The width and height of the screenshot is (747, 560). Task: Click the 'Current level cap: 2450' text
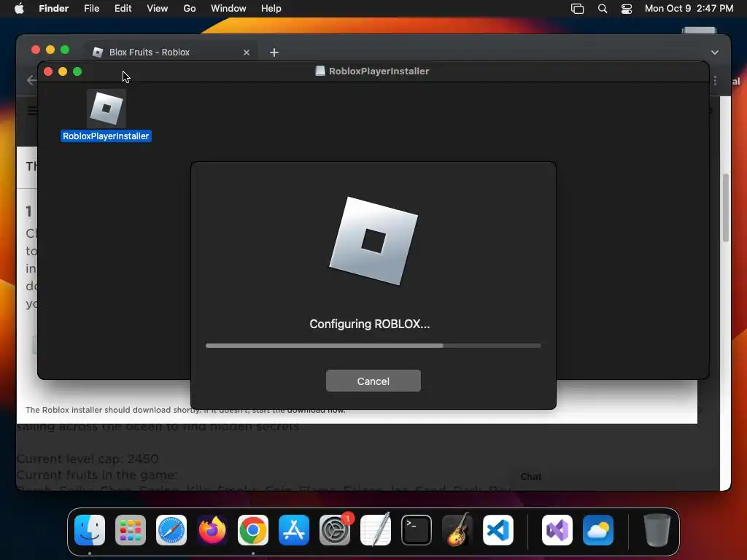click(88, 459)
